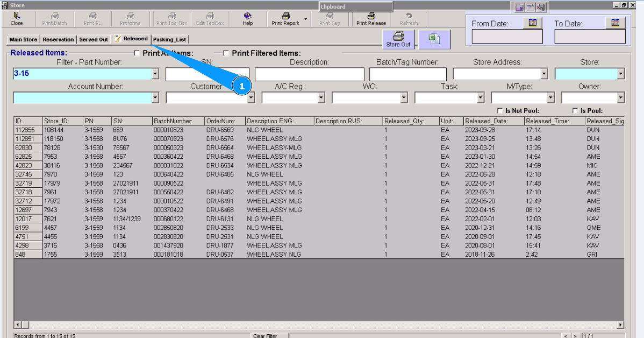
Task: Click the horizontal scrollbar right arrow
Action: (620, 325)
